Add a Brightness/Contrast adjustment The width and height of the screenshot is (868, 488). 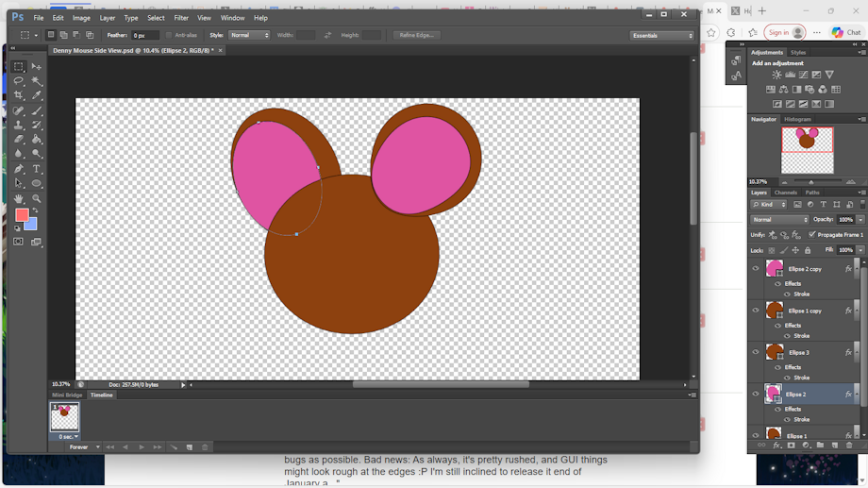776,75
